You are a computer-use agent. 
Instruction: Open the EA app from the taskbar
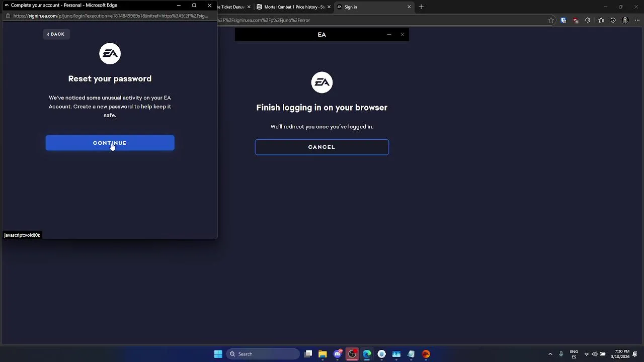426,354
